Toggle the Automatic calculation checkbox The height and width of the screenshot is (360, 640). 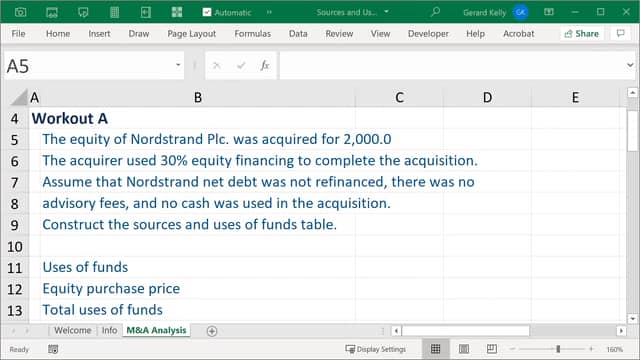[x=207, y=12]
